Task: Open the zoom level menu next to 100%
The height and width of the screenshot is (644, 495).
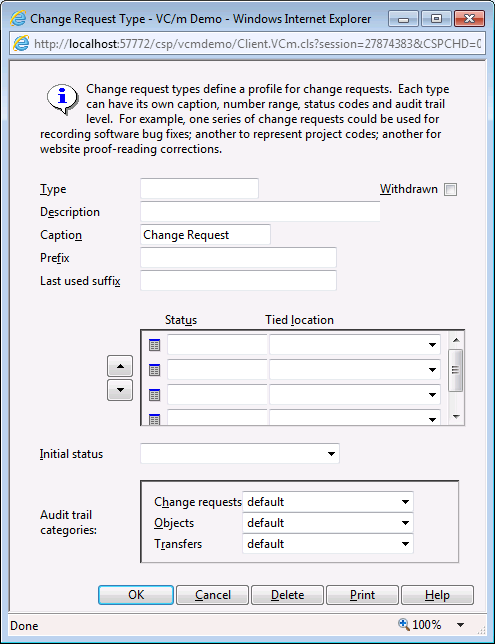Action: point(461,625)
